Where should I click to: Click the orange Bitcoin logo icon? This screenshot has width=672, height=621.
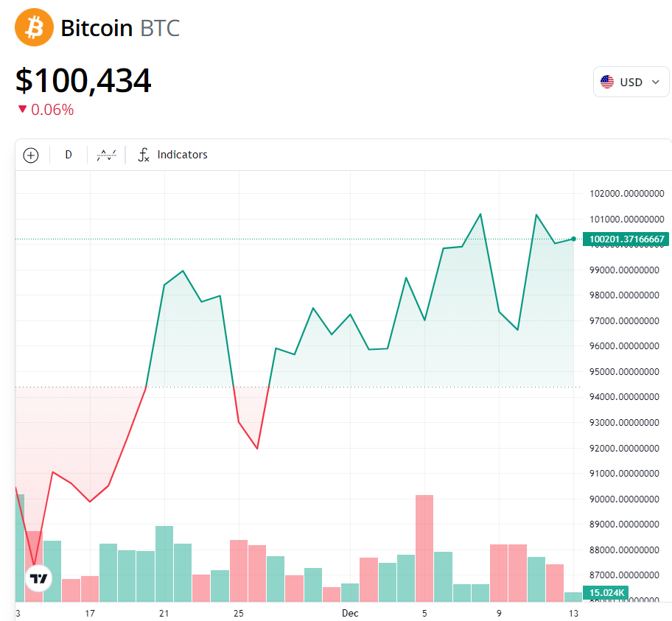click(35, 27)
